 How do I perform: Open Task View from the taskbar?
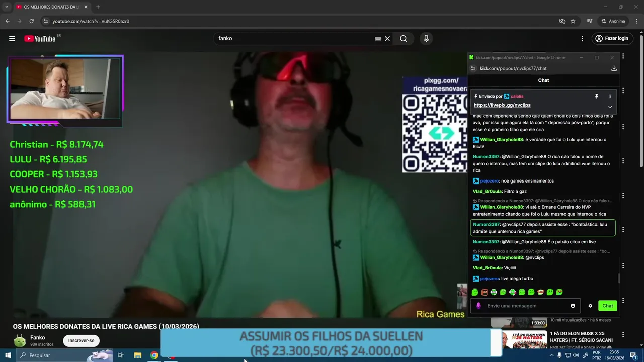(121, 355)
